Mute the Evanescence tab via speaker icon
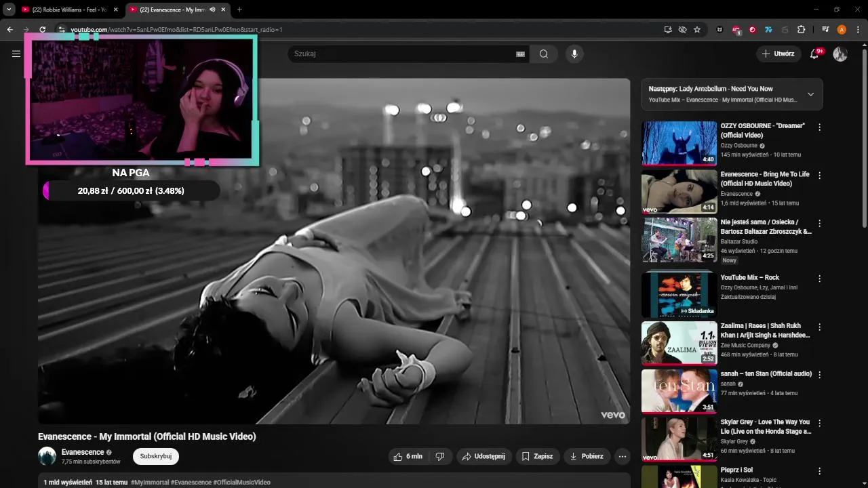 click(212, 9)
